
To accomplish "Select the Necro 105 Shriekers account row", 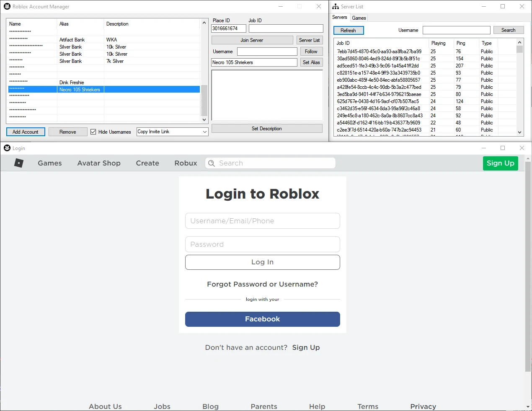I will pos(80,89).
